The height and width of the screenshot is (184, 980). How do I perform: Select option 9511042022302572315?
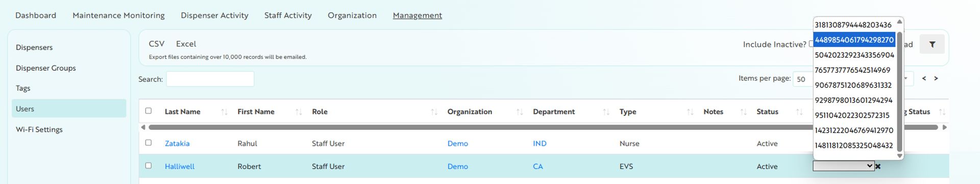pos(854,115)
